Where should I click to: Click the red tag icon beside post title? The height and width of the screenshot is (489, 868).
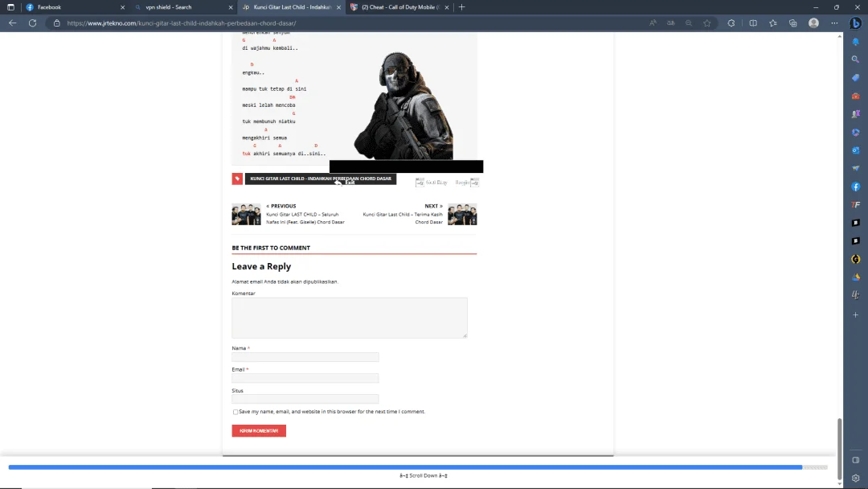[x=237, y=179]
